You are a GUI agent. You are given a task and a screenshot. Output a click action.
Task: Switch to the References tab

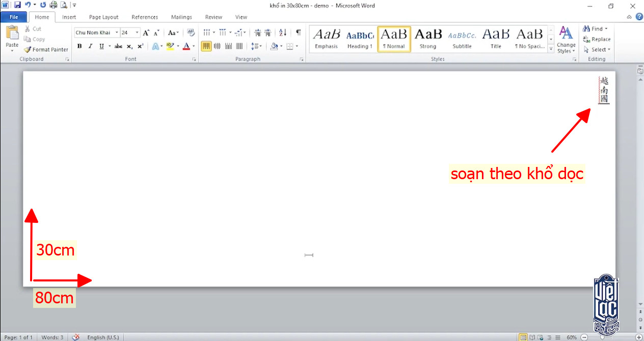(145, 17)
